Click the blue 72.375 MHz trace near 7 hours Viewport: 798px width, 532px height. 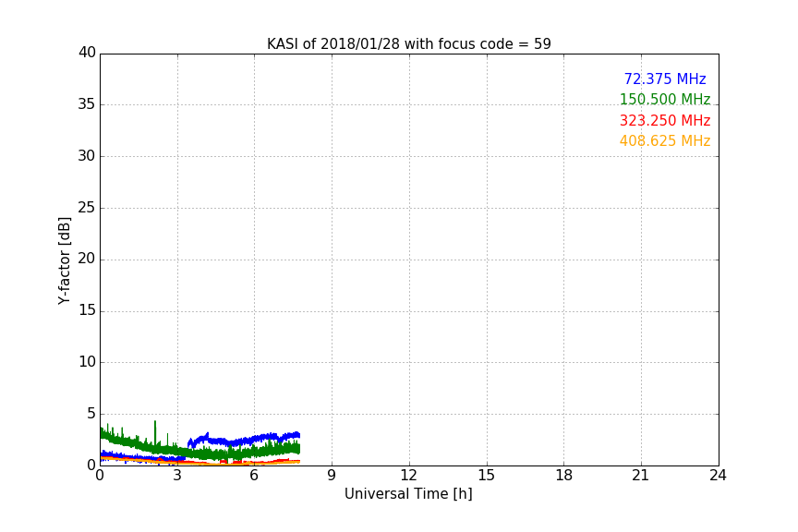281,436
